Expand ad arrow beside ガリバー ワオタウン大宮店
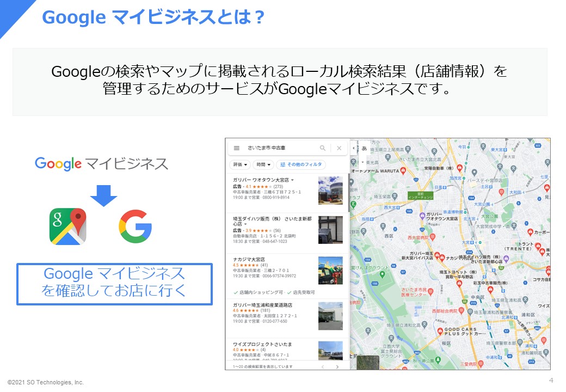The height and width of the screenshot is (392, 566). 292,180
